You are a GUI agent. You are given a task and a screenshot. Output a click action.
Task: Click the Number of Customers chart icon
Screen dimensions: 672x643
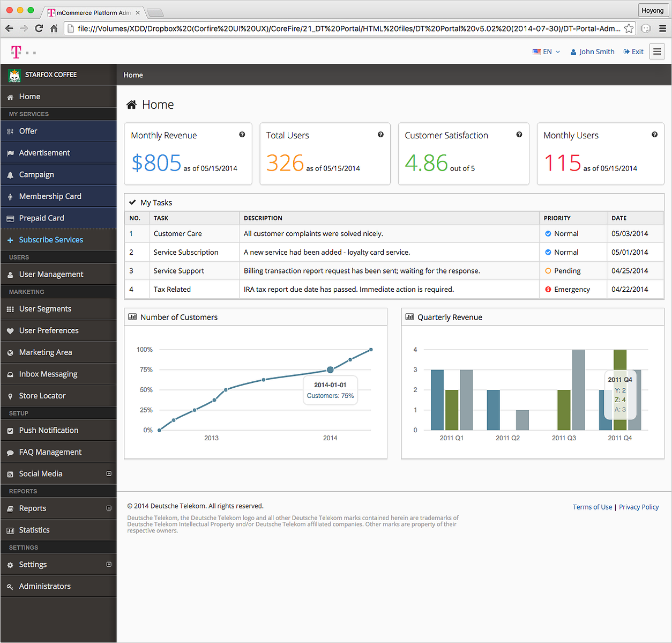(132, 317)
